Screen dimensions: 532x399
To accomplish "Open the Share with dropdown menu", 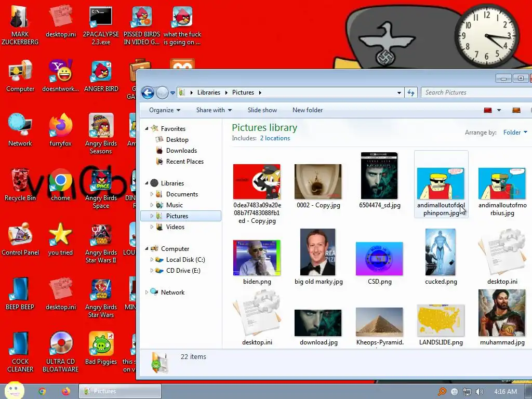I will click(214, 110).
